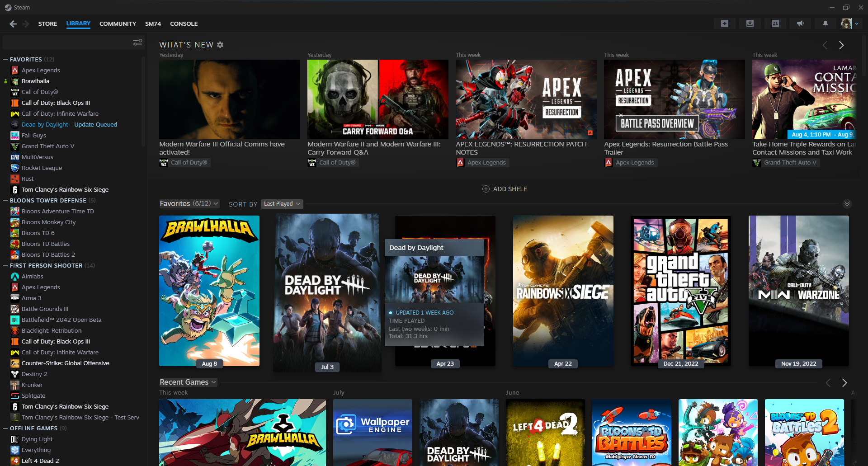Open Grand Theft Auto V news tag
Image resolution: width=868 pixels, height=466 pixels.
(786, 162)
